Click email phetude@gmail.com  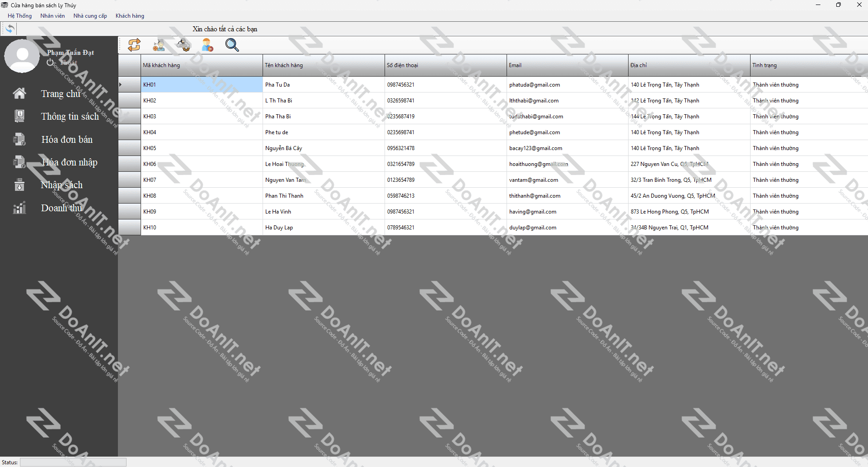(x=567, y=132)
